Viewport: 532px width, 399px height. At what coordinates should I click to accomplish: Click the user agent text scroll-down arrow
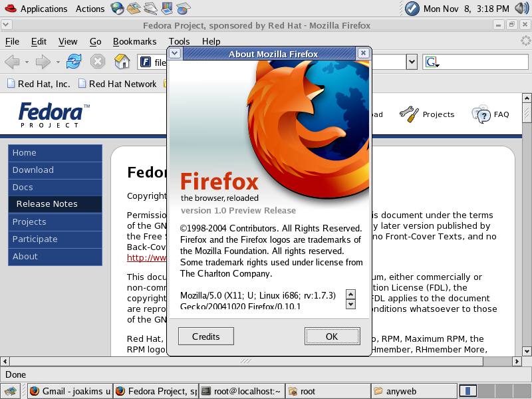351,304
